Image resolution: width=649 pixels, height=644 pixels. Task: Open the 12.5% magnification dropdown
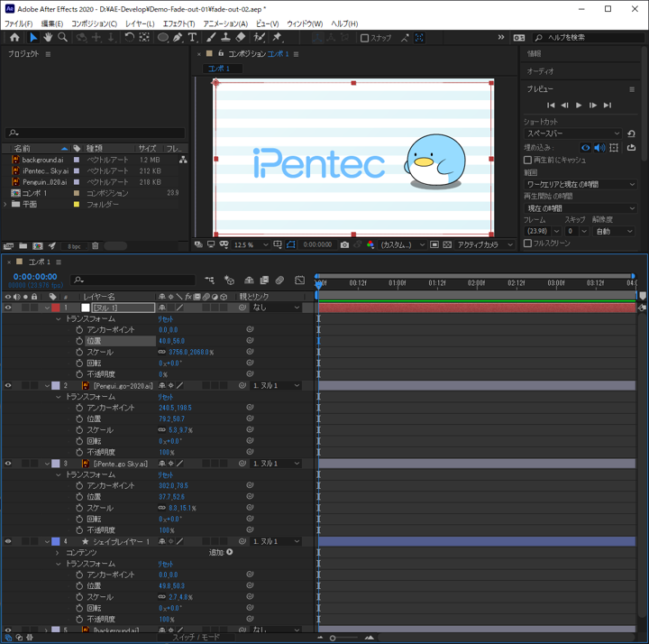coord(251,244)
